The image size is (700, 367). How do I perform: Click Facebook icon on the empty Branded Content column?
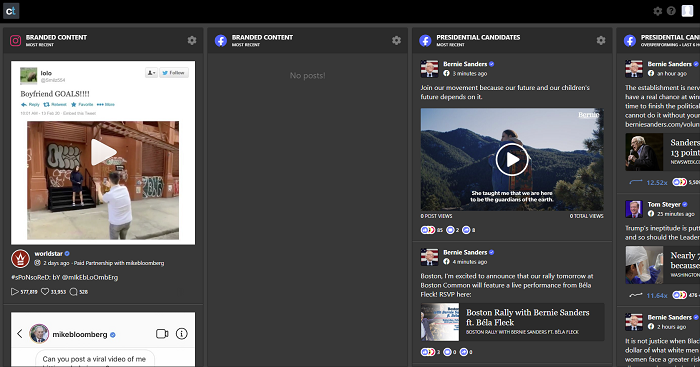click(221, 41)
